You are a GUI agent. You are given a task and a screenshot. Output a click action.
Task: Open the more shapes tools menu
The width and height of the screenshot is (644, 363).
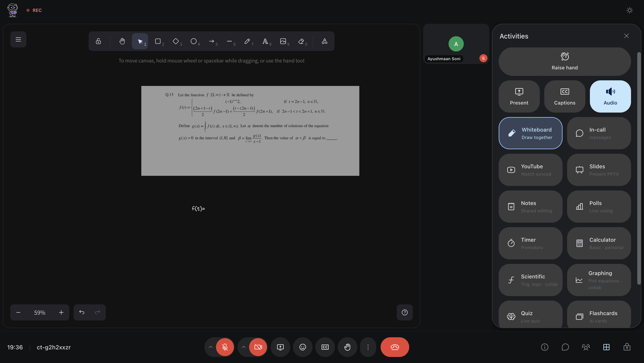pos(324,41)
